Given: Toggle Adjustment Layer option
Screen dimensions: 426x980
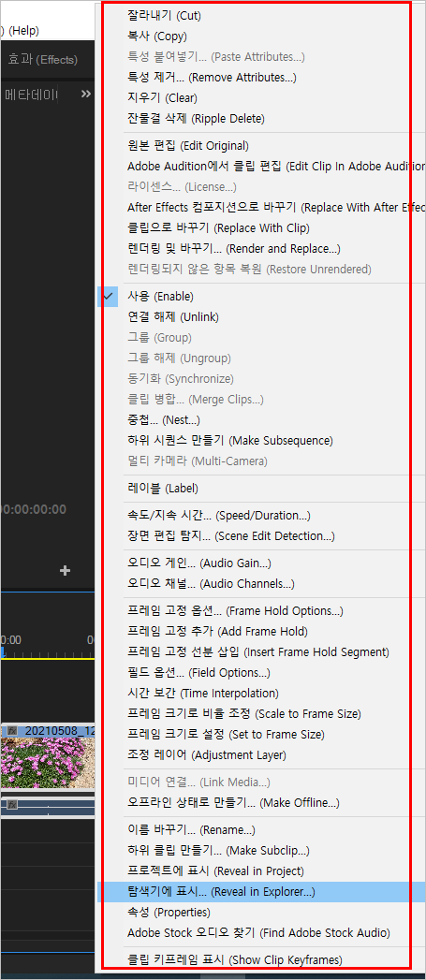Looking at the screenshot, I should click(x=261, y=755).
